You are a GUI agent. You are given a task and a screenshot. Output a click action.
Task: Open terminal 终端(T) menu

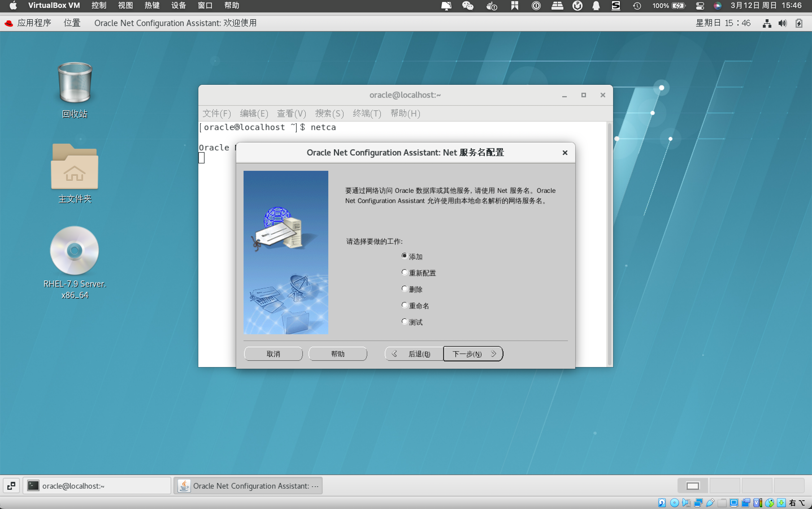pos(367,113)
